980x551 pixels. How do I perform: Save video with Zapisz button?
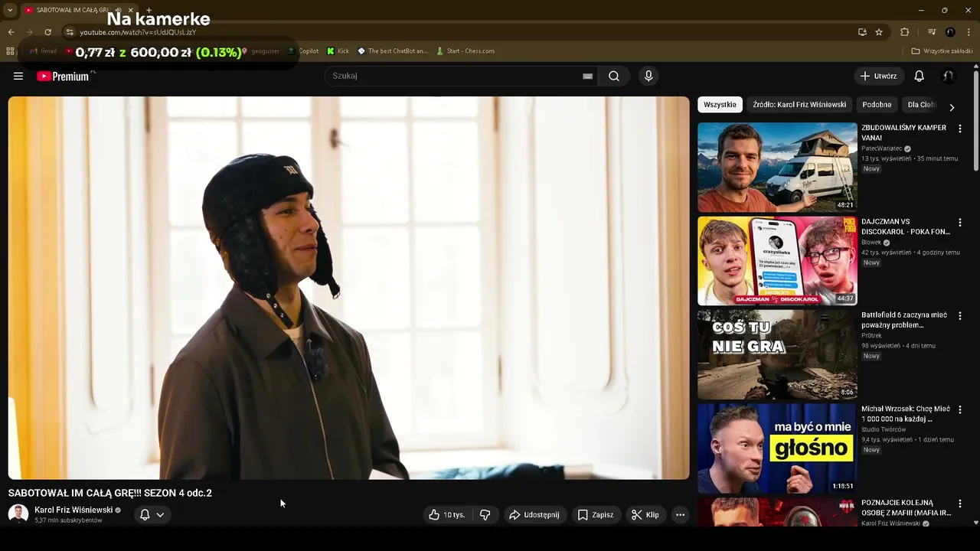point(596,515)
